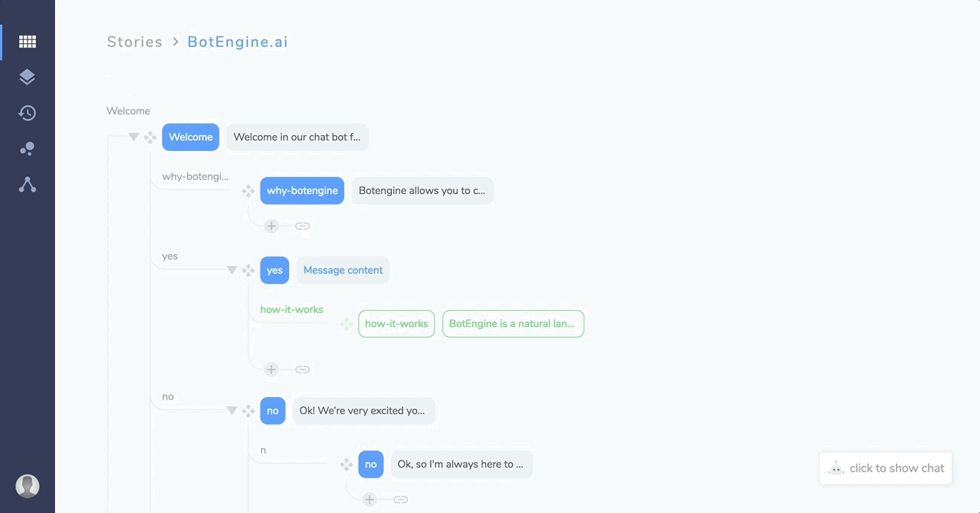Open the stories grid icon in sidebar
The width and height of the screenshot is (980, 513).
click(28, 42)
